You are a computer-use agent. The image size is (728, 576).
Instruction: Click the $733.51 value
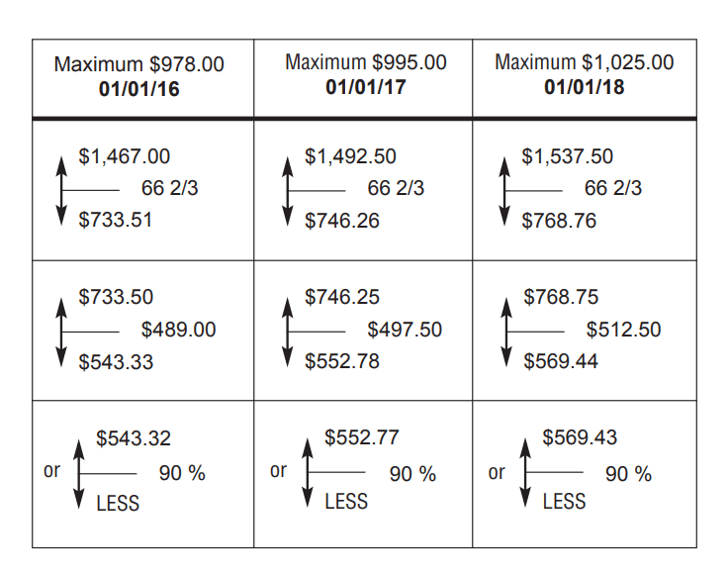coord(116,220)
